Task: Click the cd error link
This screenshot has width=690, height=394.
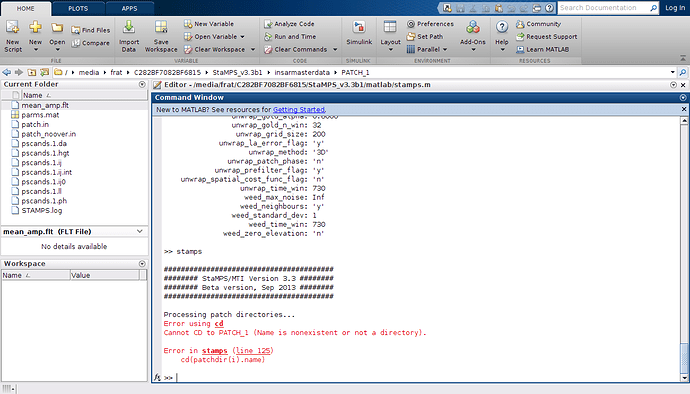Action: [219, 324]
